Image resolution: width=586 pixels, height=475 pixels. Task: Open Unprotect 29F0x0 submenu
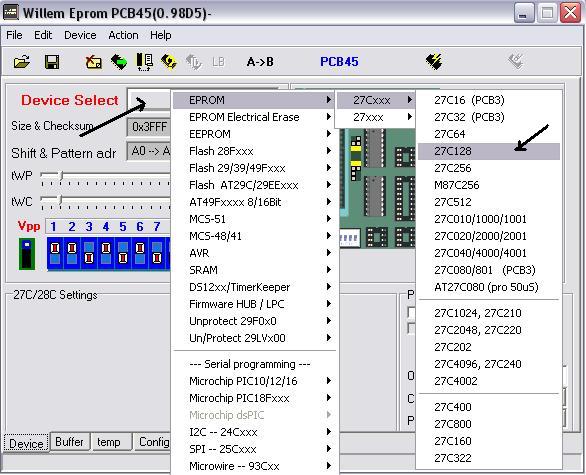[254, 321]
